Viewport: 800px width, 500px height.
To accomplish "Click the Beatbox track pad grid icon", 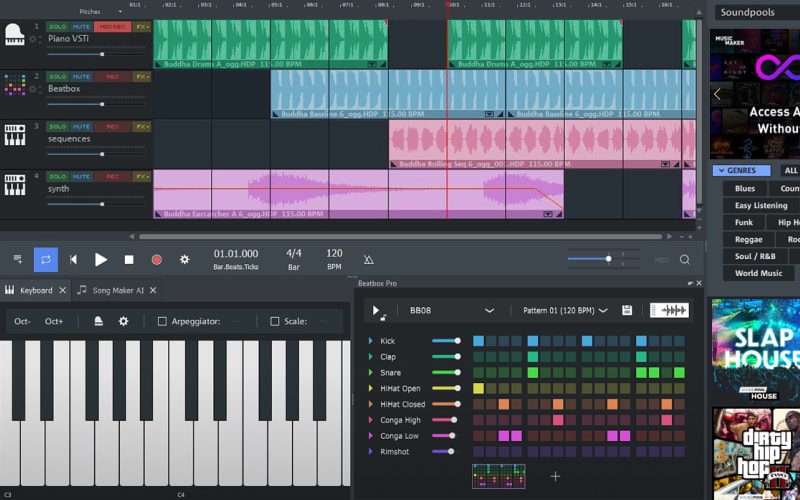I will [14, 84].
